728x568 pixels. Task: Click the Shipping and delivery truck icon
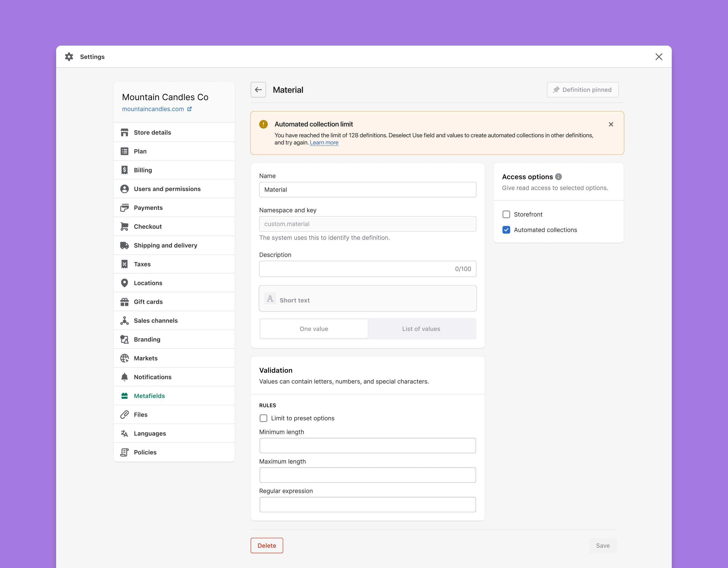point(124,245)
